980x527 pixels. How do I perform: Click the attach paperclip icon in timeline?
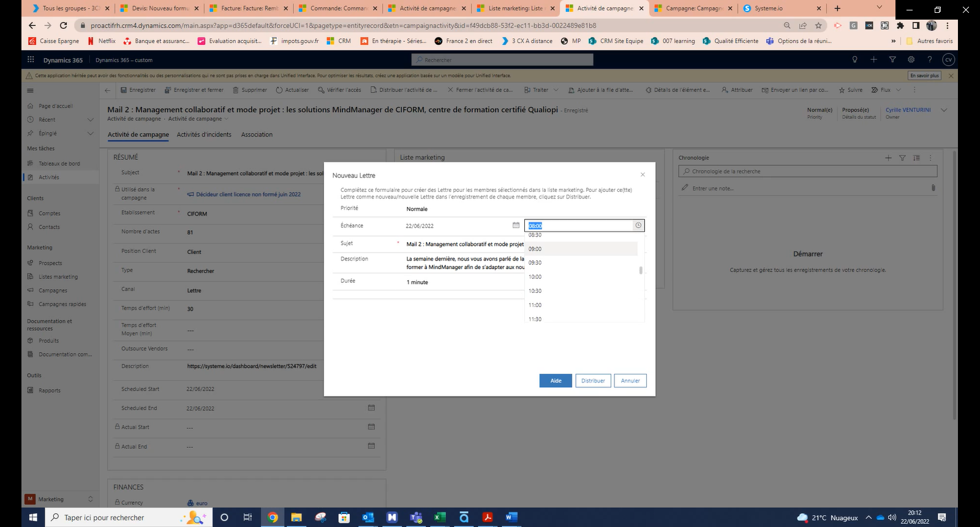click(933, 188)
